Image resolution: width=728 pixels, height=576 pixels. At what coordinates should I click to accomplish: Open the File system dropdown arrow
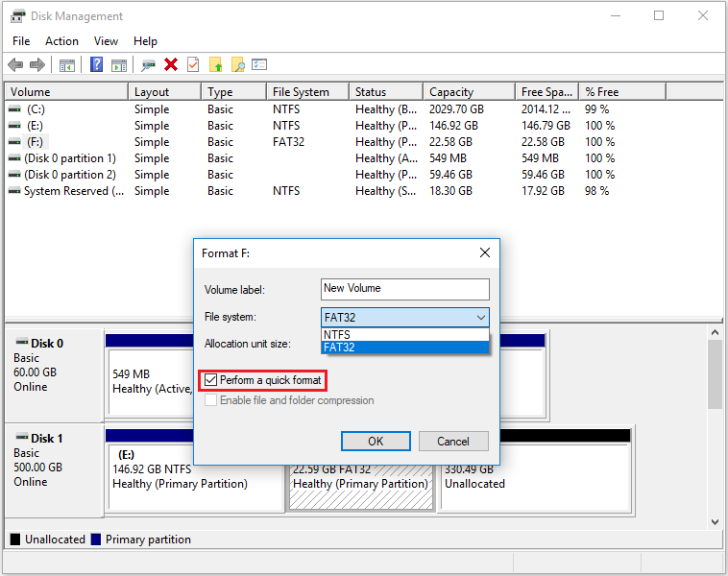tap(481, 318)
